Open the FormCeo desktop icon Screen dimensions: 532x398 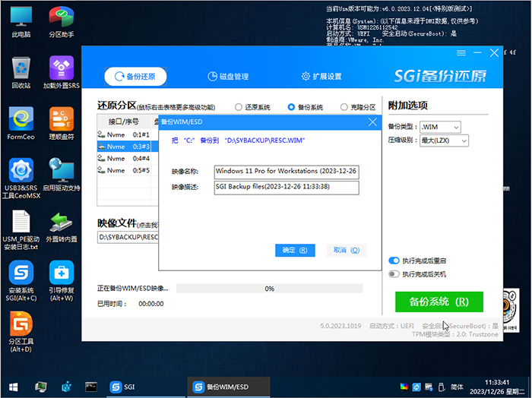click(21, 123)
